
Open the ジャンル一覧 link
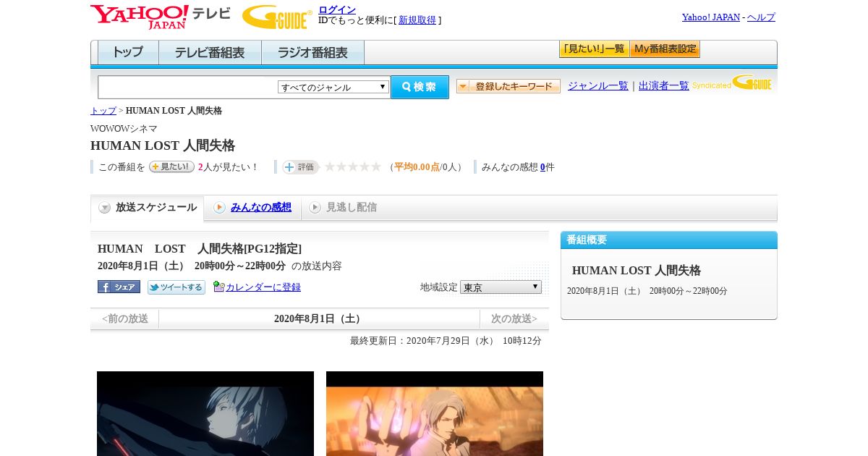click(x=598, y=86)
